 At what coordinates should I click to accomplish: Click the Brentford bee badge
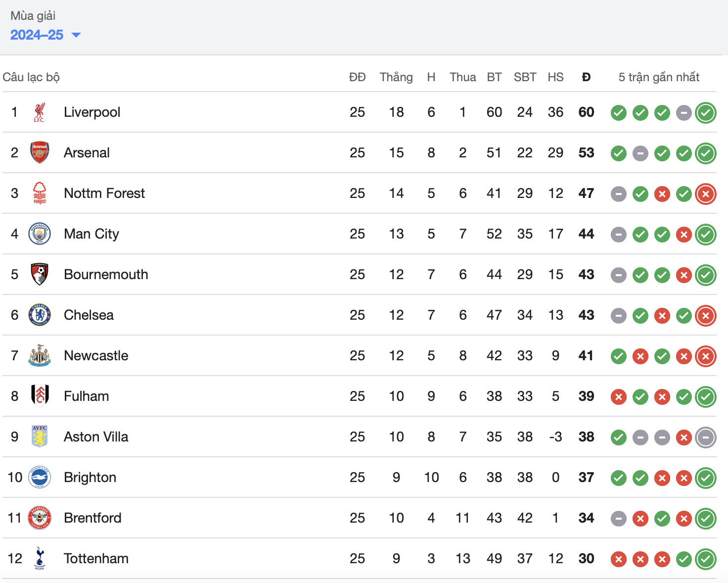[40, 518]
